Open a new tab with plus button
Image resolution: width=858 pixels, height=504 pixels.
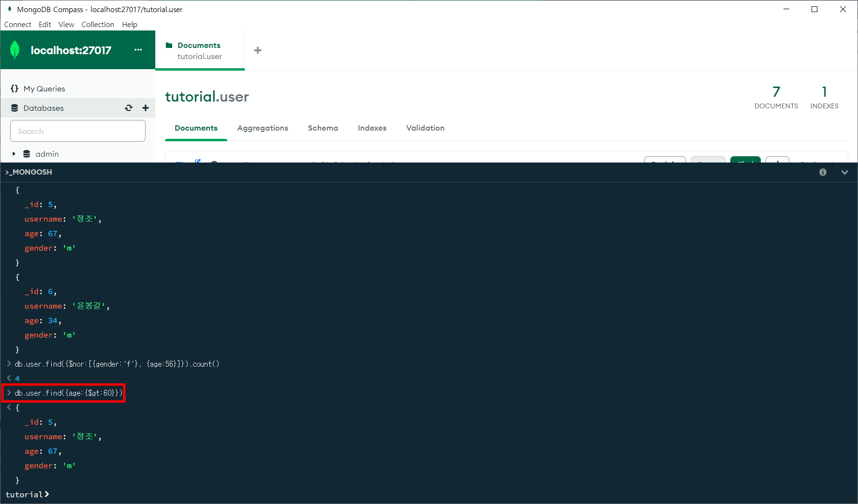pyautogui.click(x=258, y=50)
